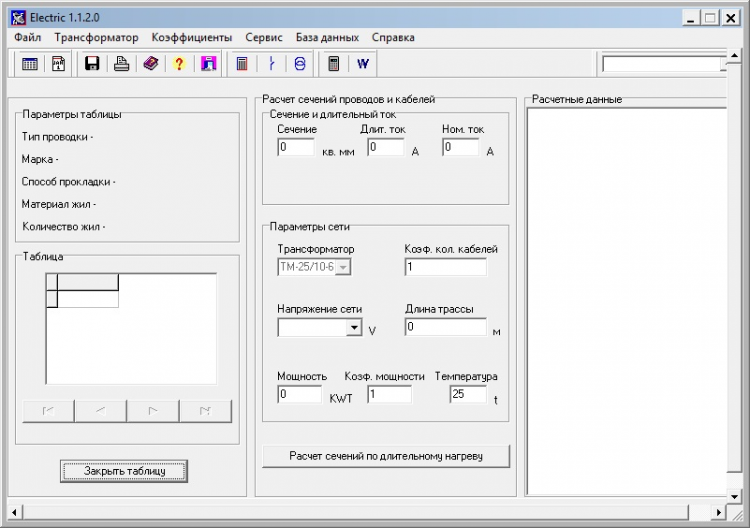Click the toolbar combo box field

[664, 64]
